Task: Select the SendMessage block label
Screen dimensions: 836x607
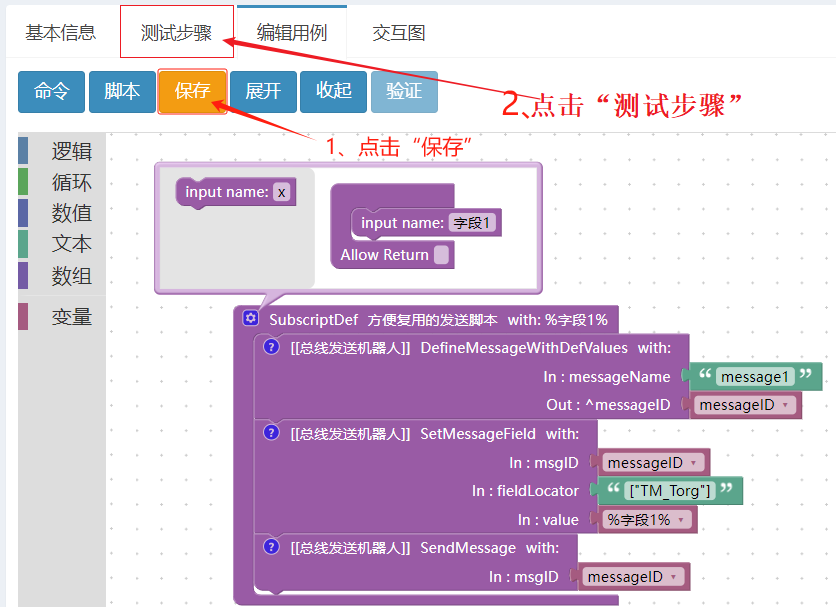Action: tap(468, 548)
